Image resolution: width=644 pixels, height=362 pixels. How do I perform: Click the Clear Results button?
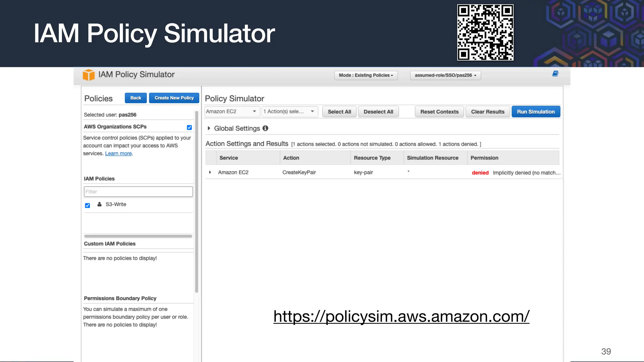487,112
